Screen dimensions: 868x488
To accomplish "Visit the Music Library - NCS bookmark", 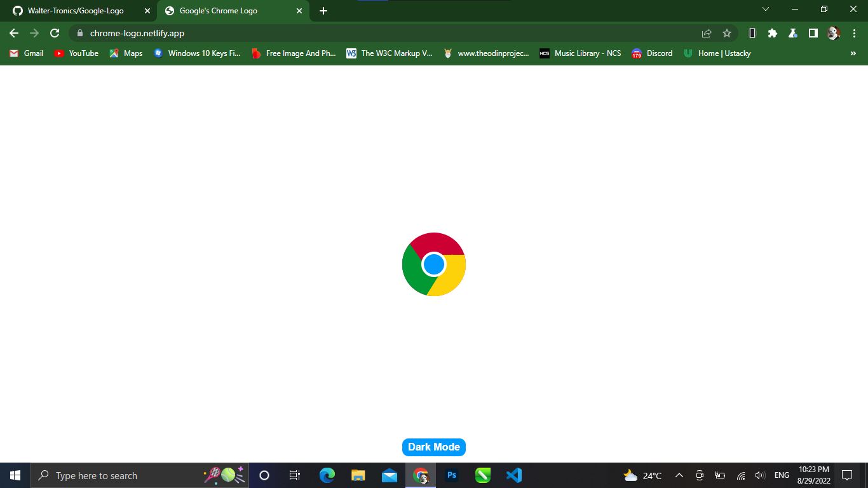I will coord(580,53).
